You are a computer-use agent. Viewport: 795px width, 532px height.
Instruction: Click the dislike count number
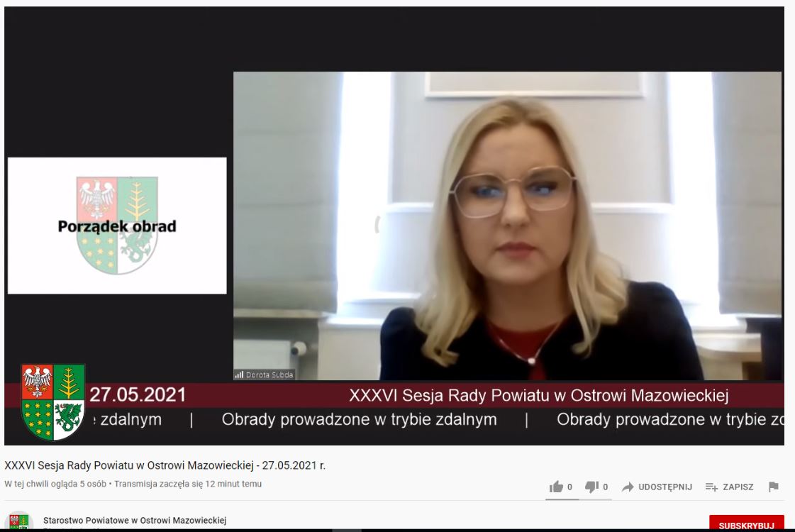coord(606,487)
